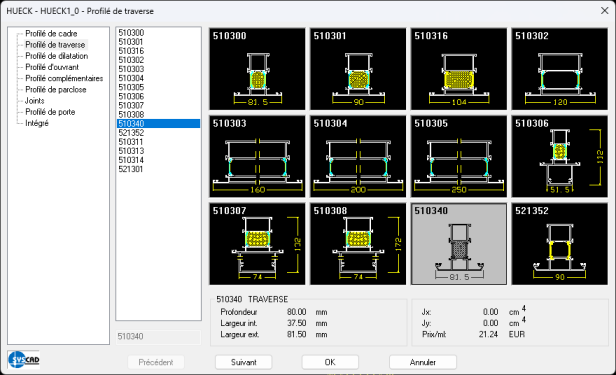The image size is (616, 375).
Task: Open Intégré category in tree
Action: (37, 123)
